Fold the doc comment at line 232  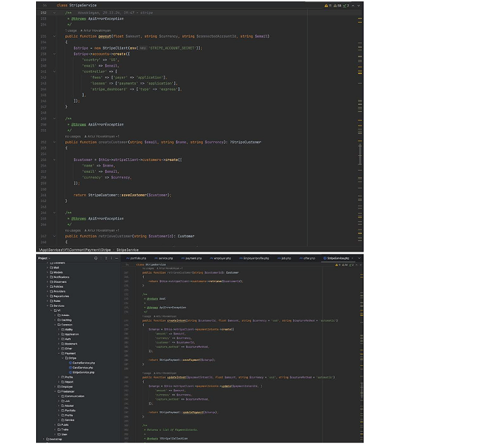pos(54,13)
